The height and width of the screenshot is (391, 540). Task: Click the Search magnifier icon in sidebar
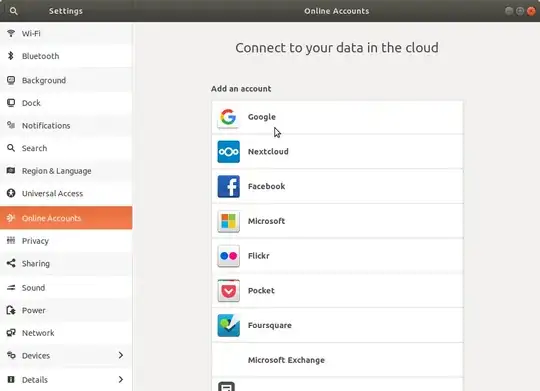(11, 148)
